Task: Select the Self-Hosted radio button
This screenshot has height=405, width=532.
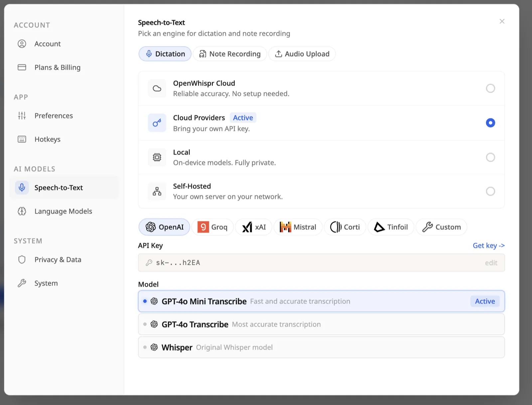Action: [490, 191]
